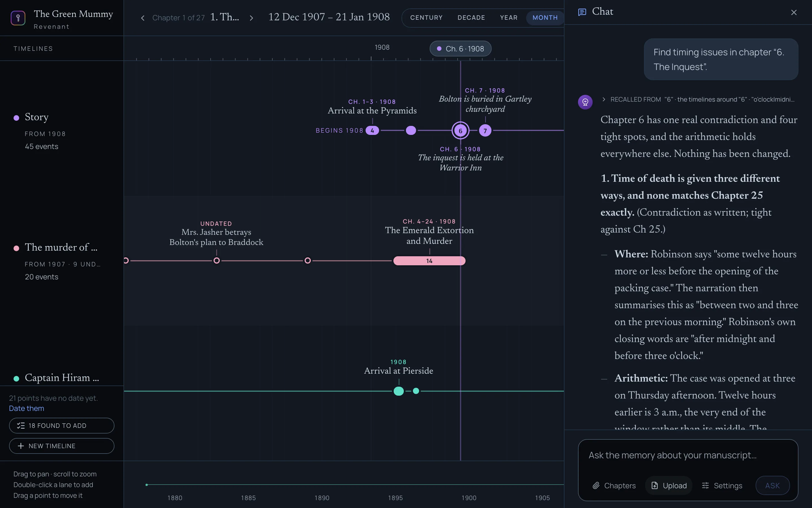Select story timeline marker 7
This screenshot has width=812, height=508.
pyautogui.click(x=485, y=131)
